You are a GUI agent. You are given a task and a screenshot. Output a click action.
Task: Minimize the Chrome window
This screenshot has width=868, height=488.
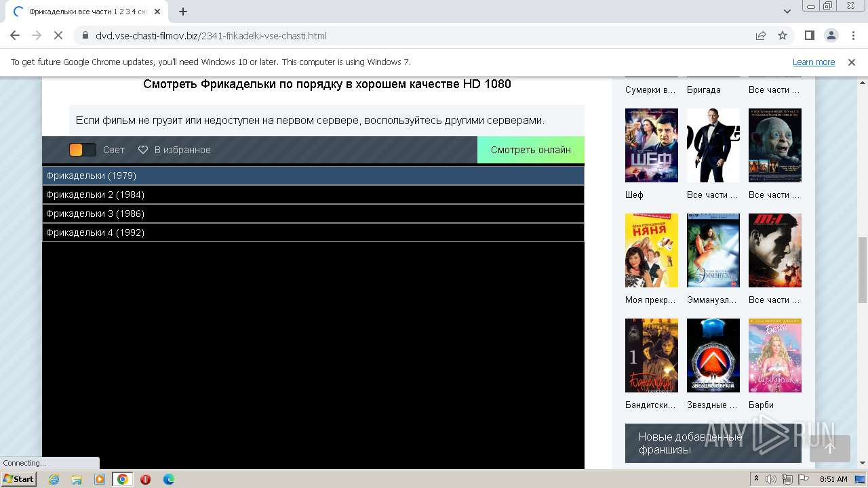point(811,5)
